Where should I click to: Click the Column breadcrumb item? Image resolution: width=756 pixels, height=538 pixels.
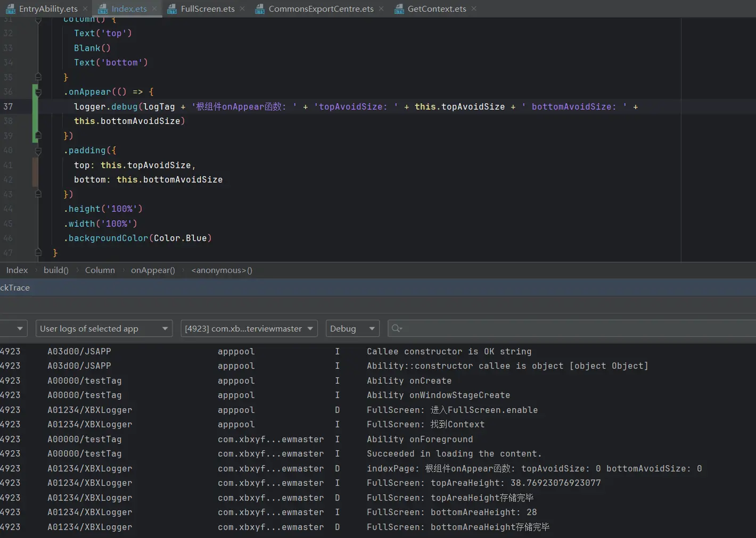point(100,270)
